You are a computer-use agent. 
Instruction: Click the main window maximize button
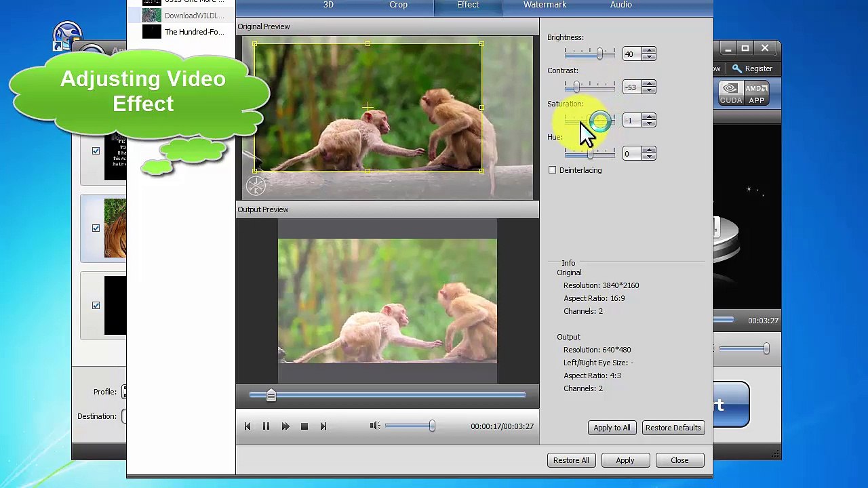745,48
